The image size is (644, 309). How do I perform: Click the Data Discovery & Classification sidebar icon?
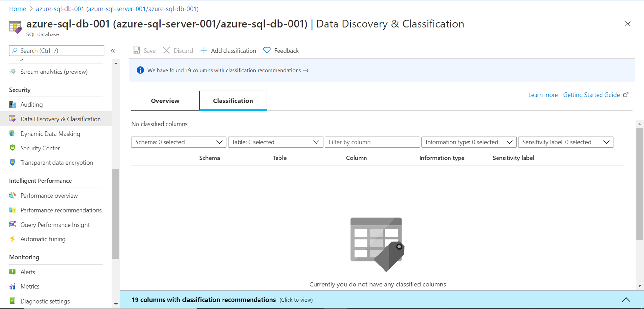tap(13, 119)
